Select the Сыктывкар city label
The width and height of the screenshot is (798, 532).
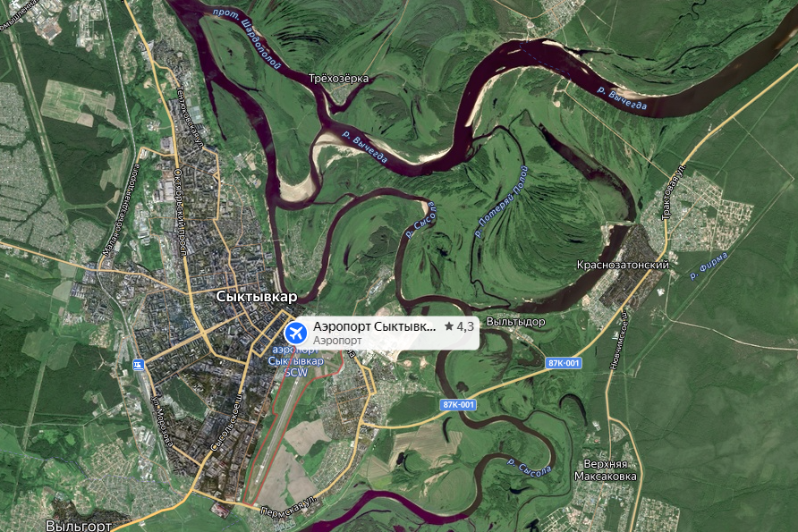point(257,297)
